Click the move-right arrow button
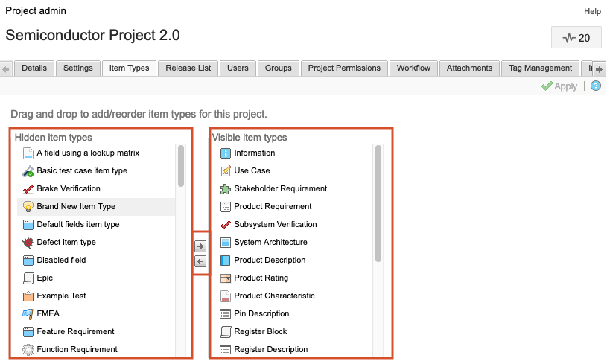607x364 pixels. (x=200, y=246)
